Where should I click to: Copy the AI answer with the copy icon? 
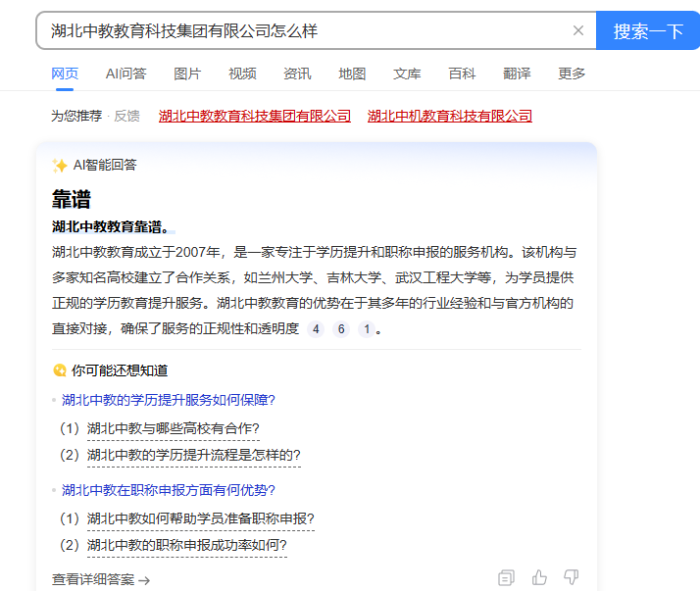pyautogui.click(x=506, y=577)
